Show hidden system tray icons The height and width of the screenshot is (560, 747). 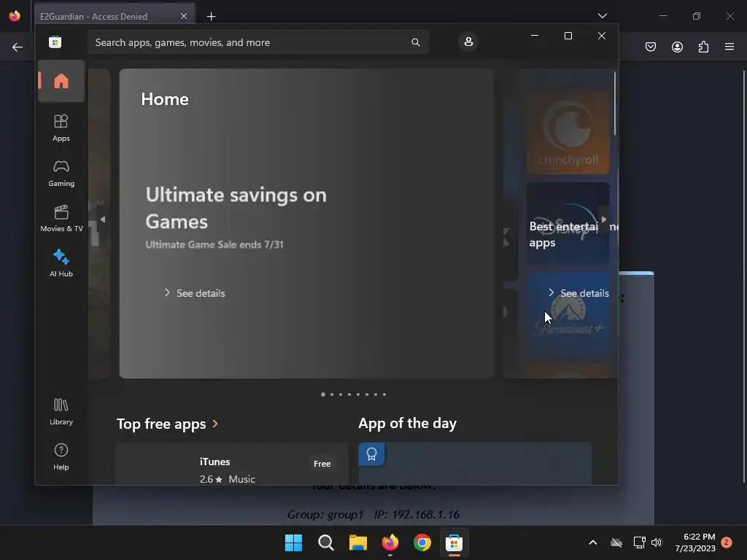(592, 542)
